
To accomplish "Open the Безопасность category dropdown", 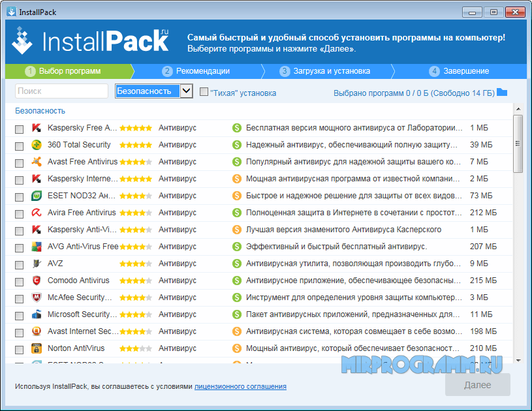I will click(154, 91).
